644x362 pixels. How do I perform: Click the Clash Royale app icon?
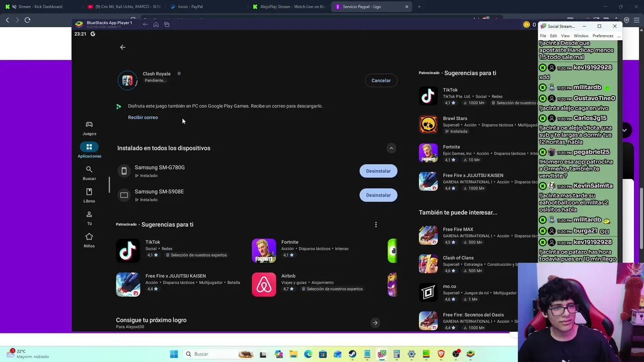(127, 80)
